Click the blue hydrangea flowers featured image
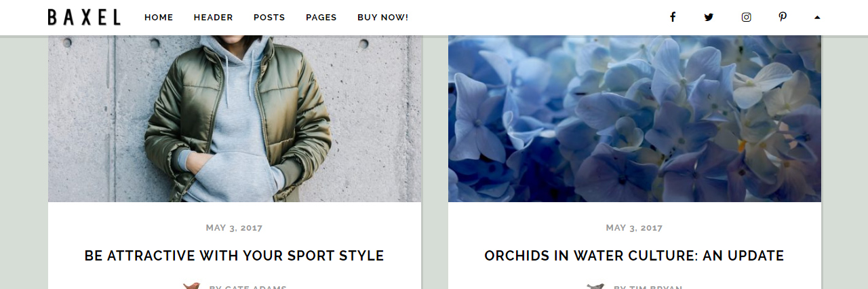The height and width of the screenshot is (289, 868). coord(635,119)
